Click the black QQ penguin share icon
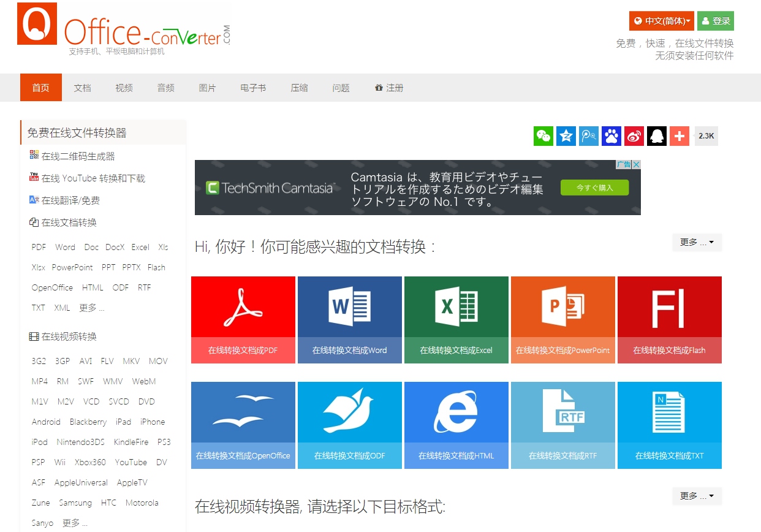The height and width of the screenshot is (532, 761). click(656, 135)
